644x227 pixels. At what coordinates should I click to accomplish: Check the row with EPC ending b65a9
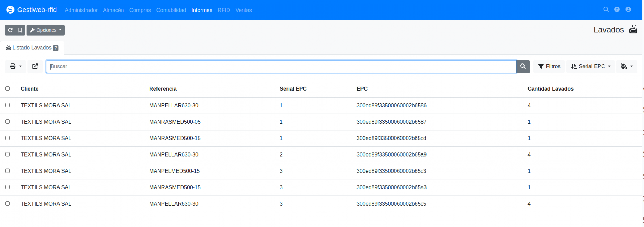tap(8, 154)
